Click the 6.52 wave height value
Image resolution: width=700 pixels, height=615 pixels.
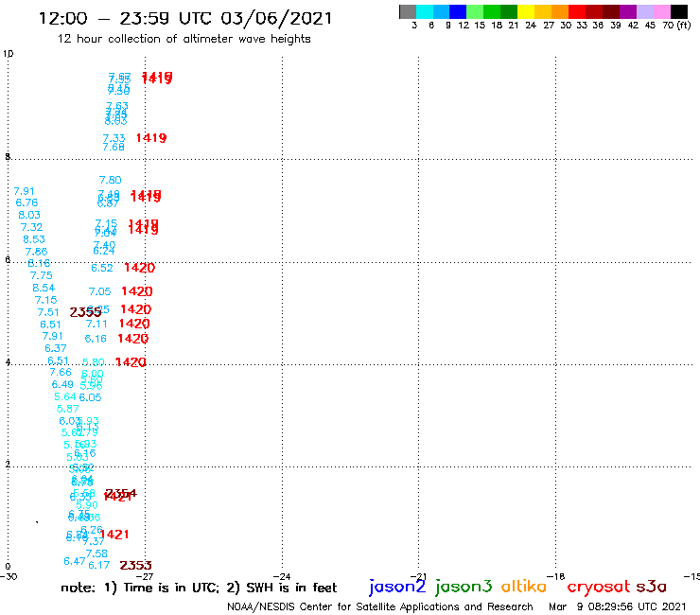click(x=102, y=268)
